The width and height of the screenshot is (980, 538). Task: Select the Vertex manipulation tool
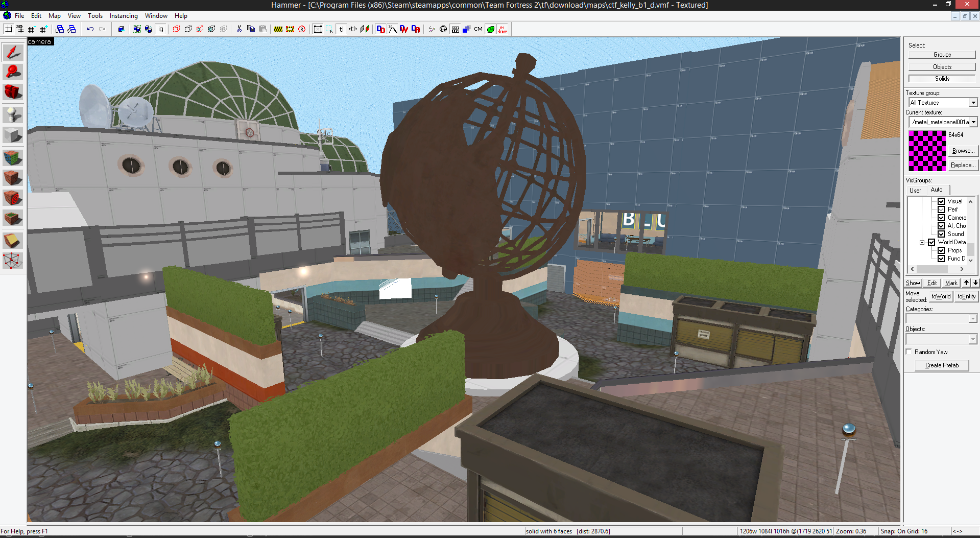tap(13, 261)
